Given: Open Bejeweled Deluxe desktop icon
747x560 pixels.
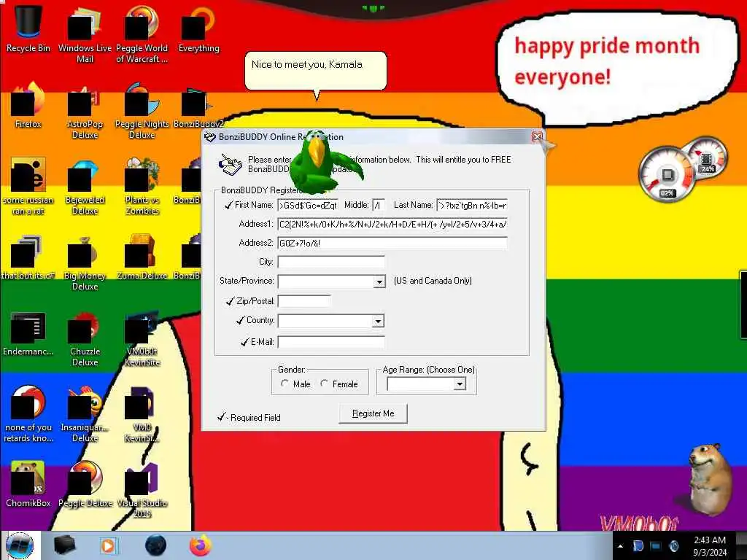Looking at the screenshot, I should 85,186.
